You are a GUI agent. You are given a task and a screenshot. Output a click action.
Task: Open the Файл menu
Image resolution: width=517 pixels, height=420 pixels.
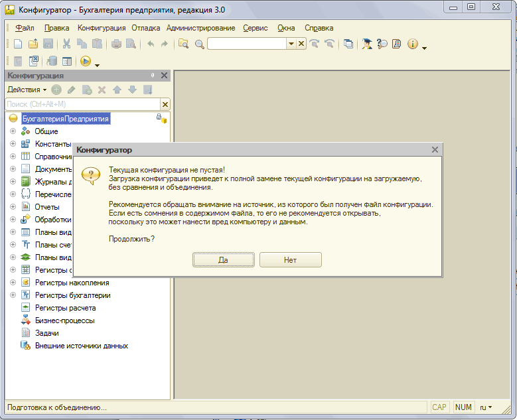tap(25, 28)
